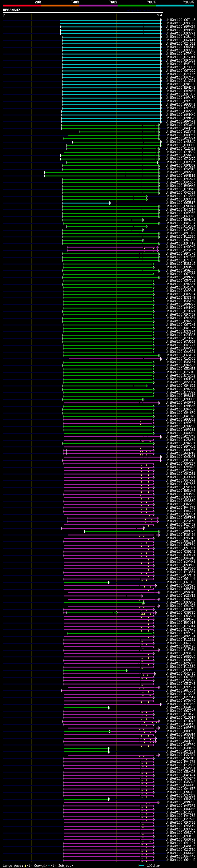Click the green alignment bar of UniRef100_O65817
The height and width of the screenshot is (868, 197).
tap(86, 203)
